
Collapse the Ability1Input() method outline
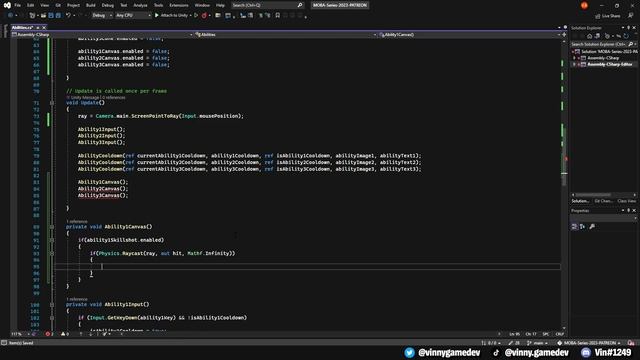point(52,304)
